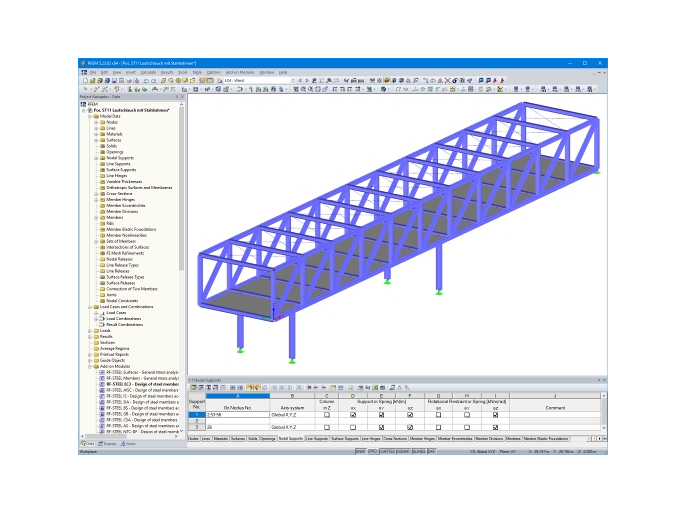
Task: Switch to Display tab of the navigator
Action: tap(107, 444)
